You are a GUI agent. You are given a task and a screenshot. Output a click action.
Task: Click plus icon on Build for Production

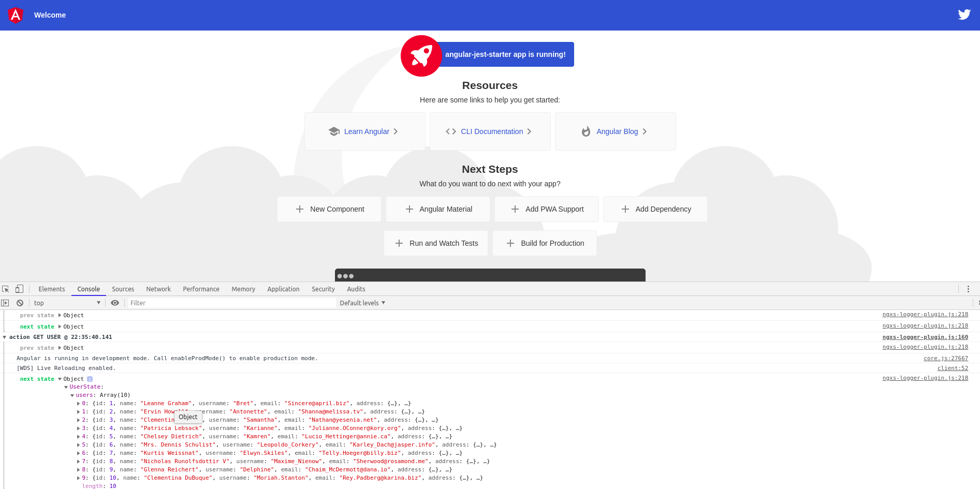(x=510, y=243)
